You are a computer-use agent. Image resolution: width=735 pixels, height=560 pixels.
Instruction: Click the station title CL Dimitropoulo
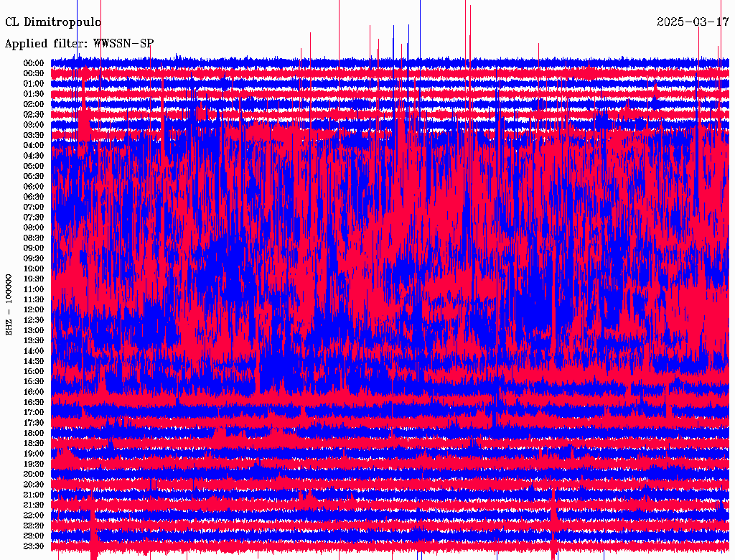pos(53,22)
